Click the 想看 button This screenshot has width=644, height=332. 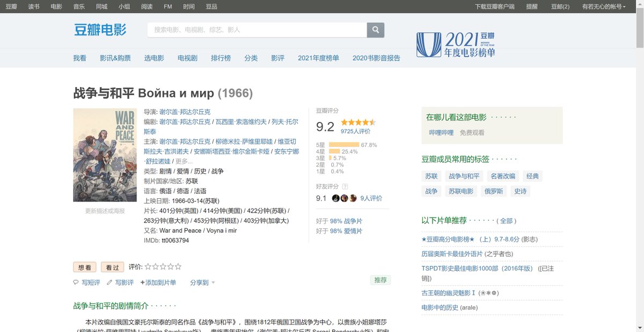click(x=85, y=267)
